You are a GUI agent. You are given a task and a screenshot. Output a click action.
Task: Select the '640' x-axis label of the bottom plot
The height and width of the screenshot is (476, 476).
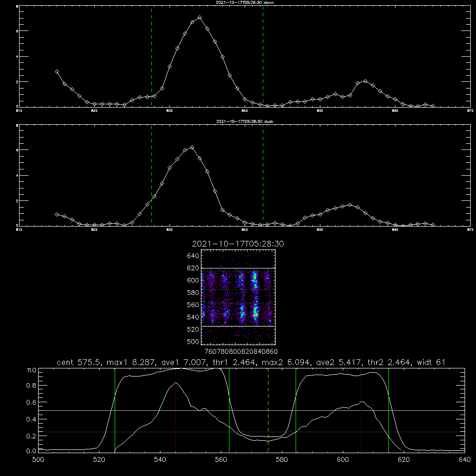465,460
